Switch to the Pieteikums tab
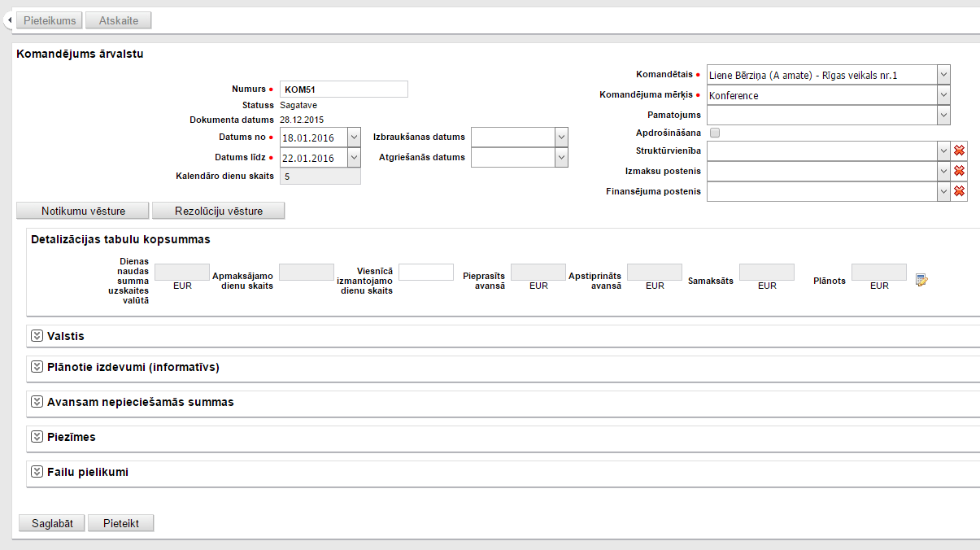The image size is (980, 550). pyautogui.click(x=50, y=20)
